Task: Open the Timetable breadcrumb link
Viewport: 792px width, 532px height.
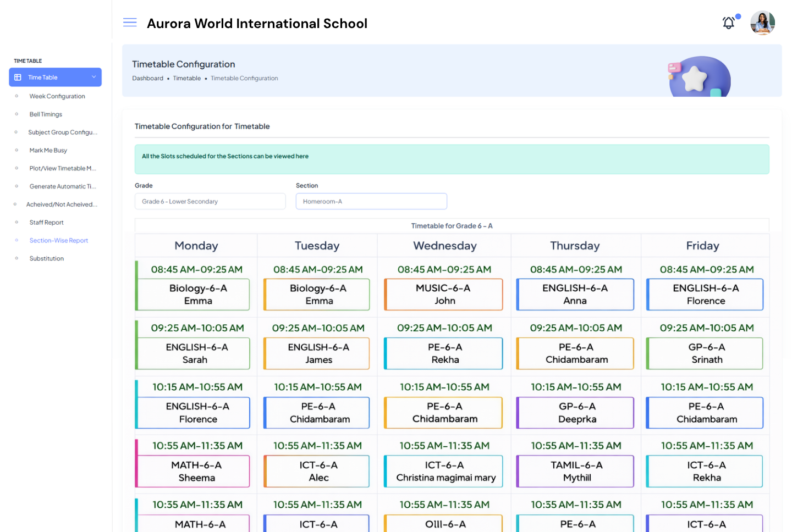Action: (x=187, y=78)
